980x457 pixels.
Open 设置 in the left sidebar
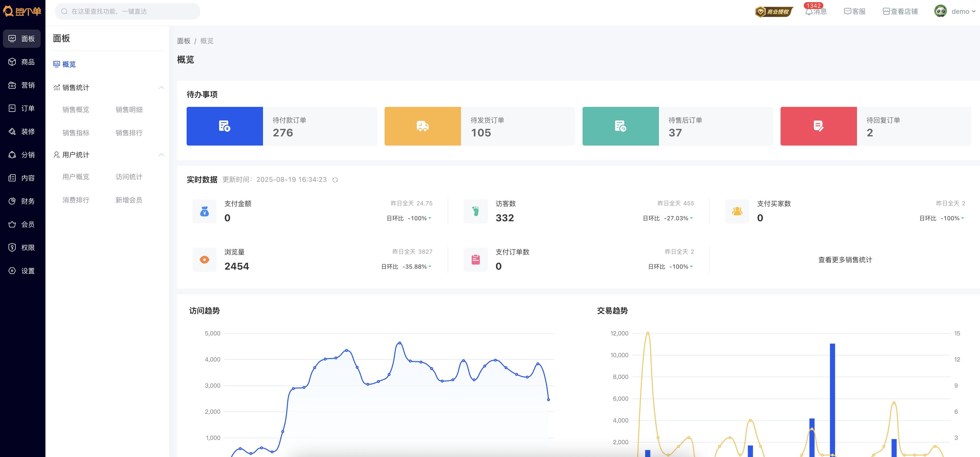pyautogui.click(x=22, y=271)
